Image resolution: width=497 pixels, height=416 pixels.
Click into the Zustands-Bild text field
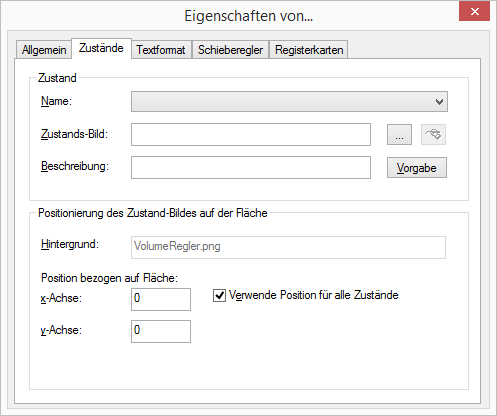point(251,134)
